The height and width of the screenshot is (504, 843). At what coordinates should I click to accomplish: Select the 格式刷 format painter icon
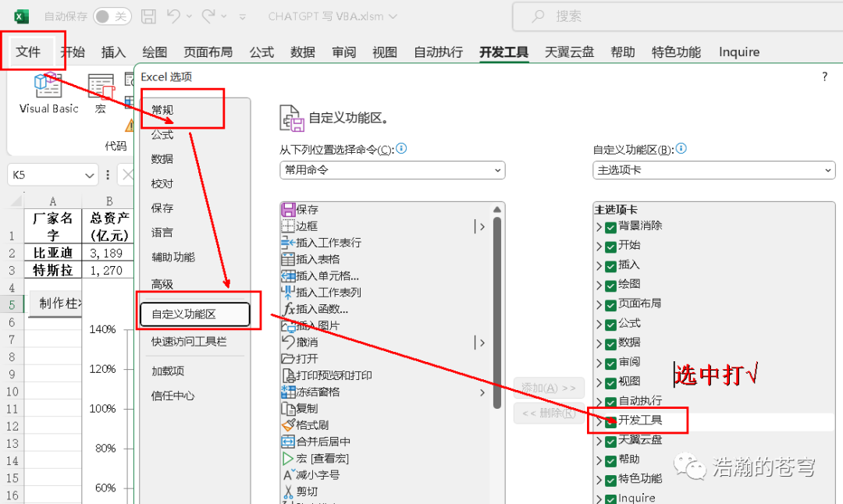(x=288, y=425)
